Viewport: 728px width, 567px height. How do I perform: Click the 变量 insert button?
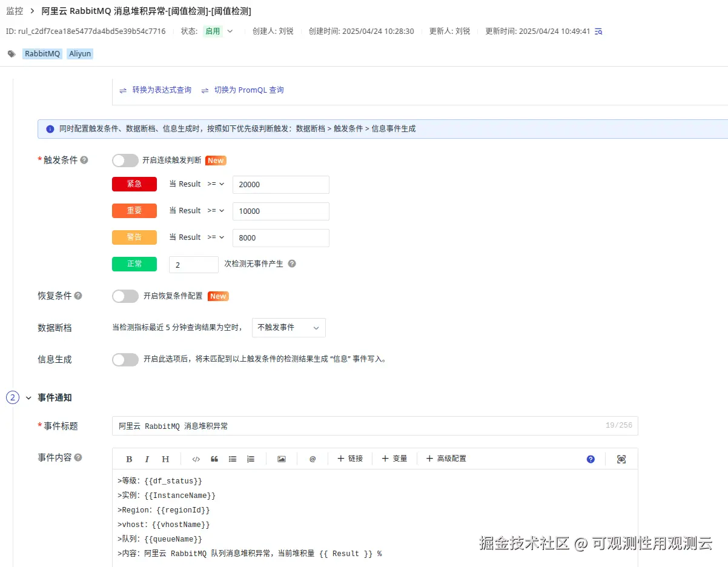click(x=394, y=459)
